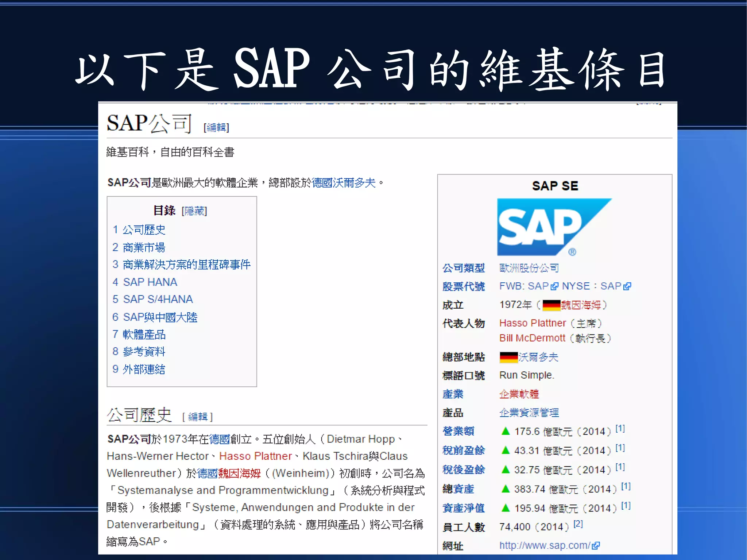Image resolution: width=747 pixels, height=560 pixels.
Task: Open 德國 link before 魏因海姆 in history paragraph
Action: click(x=208, y=474)
